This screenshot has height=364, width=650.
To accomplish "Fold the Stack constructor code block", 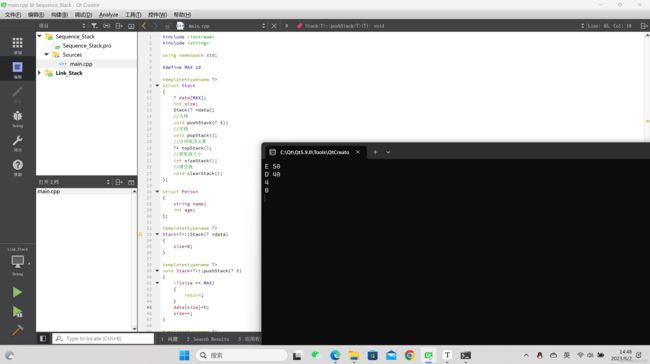I will 157,234.
